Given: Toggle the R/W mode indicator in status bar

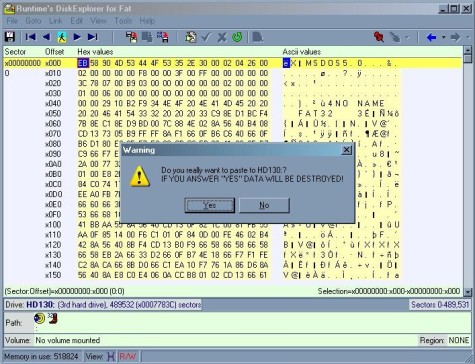Looking at the screenshot, I should click(x=128, y=356).
